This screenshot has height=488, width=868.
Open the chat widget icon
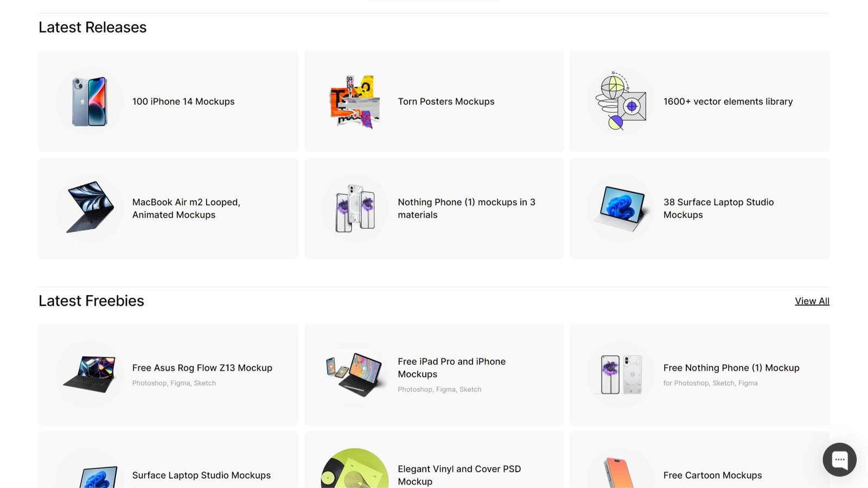coord(839,459)
